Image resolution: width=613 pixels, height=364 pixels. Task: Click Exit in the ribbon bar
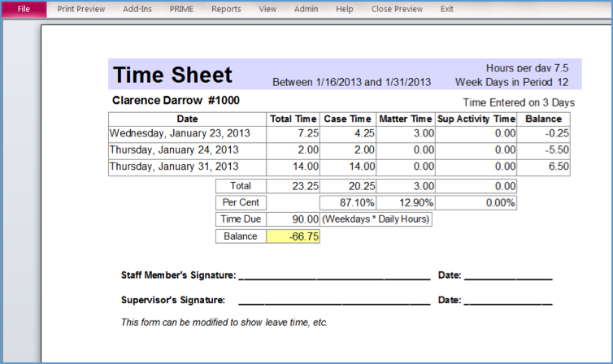tap(447, 9)
